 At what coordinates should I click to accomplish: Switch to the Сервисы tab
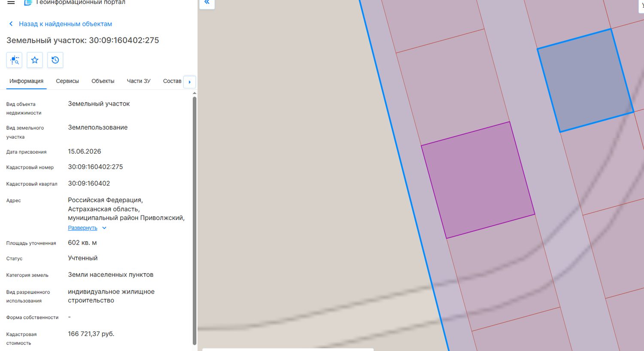point(67,81)
